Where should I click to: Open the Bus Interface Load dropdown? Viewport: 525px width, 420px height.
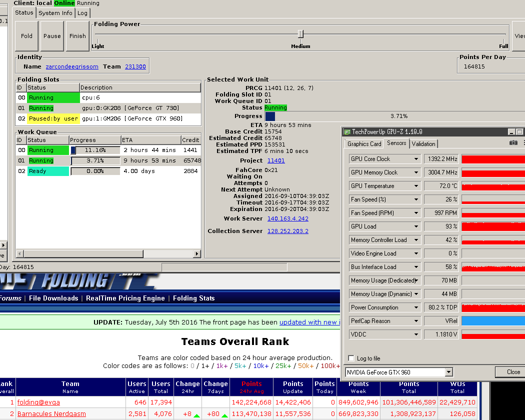(416, 267)
